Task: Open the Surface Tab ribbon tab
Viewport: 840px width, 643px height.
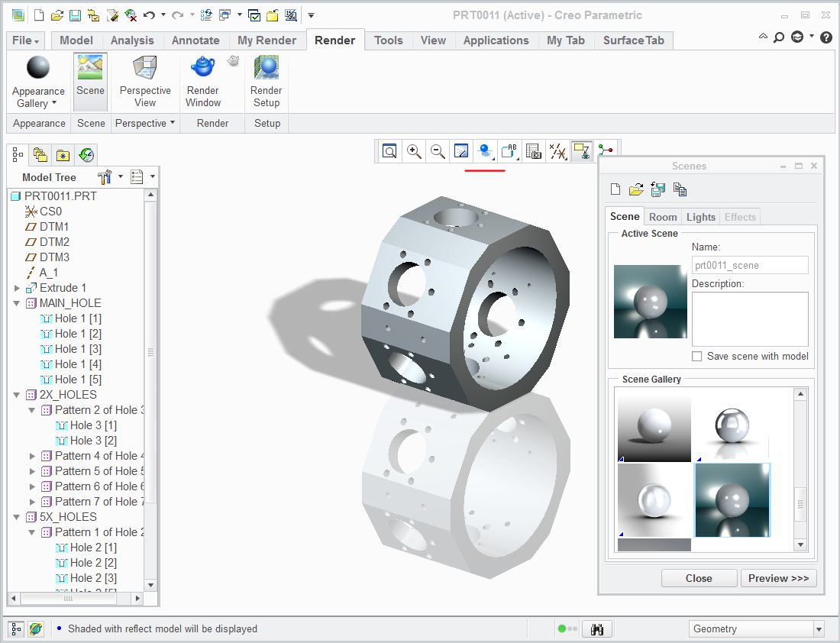Action: 633,40
